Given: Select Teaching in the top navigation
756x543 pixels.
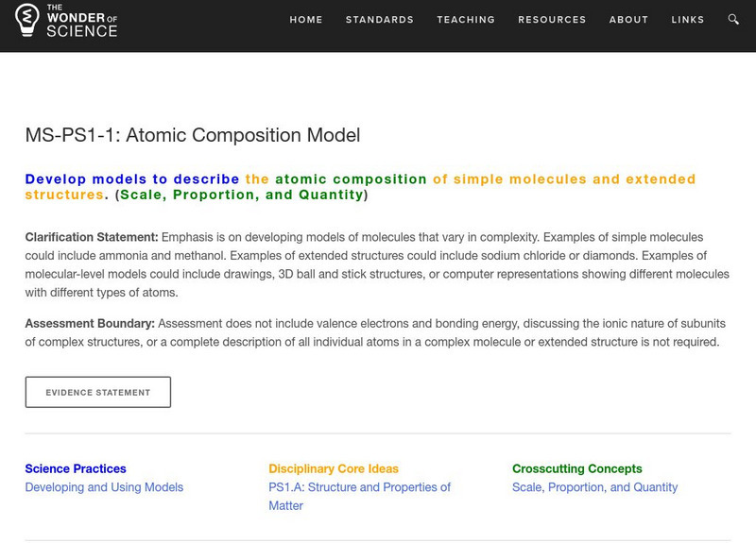Looking at the screenshot, I should (x=466, y=20).
